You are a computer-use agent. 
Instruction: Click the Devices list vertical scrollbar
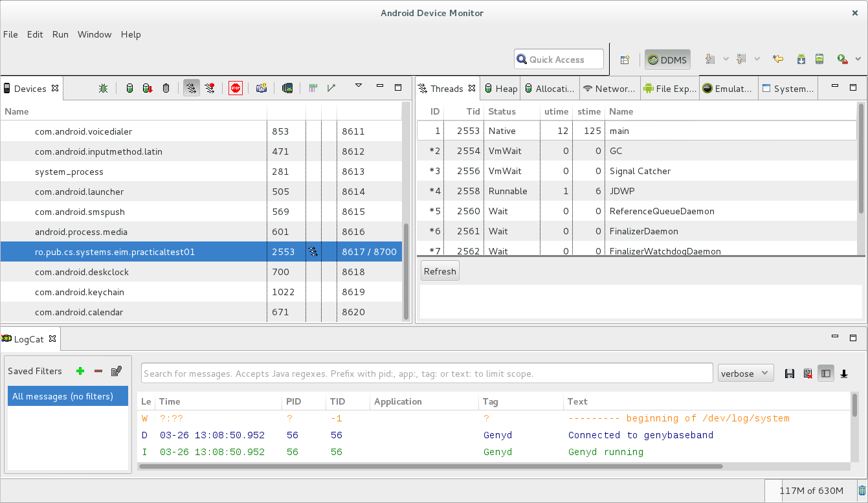[x=406, y=272]
